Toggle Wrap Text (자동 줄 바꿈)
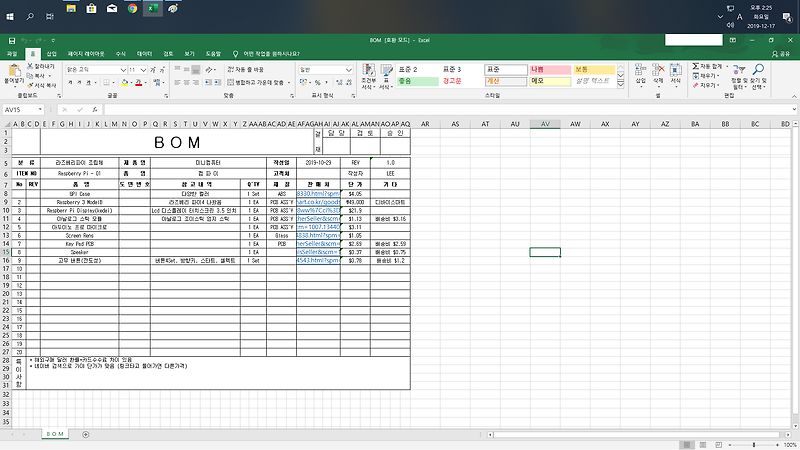Viewport: 800px width, 450px height. pyautogui.click(x=245, y=69)
